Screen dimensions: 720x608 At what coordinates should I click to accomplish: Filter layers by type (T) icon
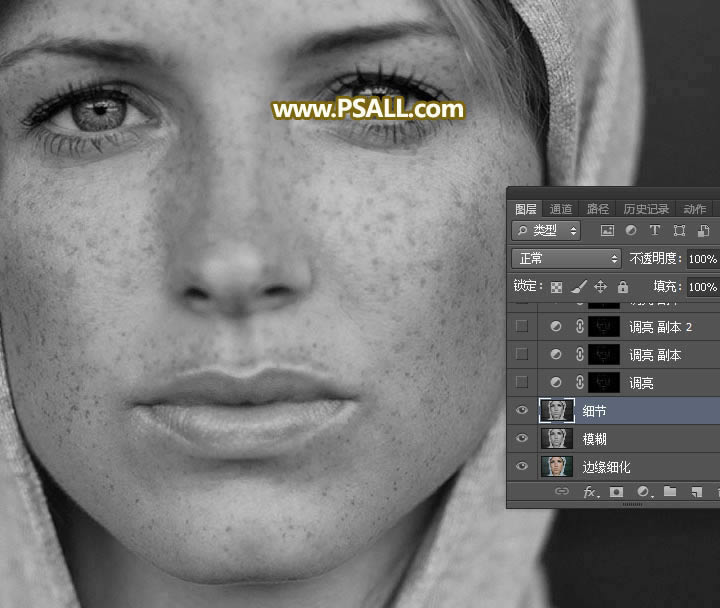point(654,231)
